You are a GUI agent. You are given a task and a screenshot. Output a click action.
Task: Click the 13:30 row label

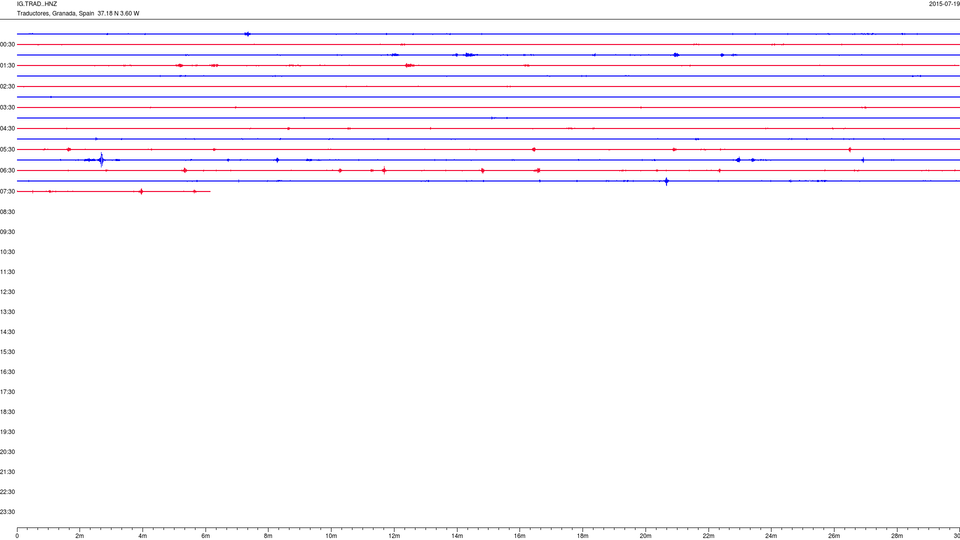[x=7, y=312]
